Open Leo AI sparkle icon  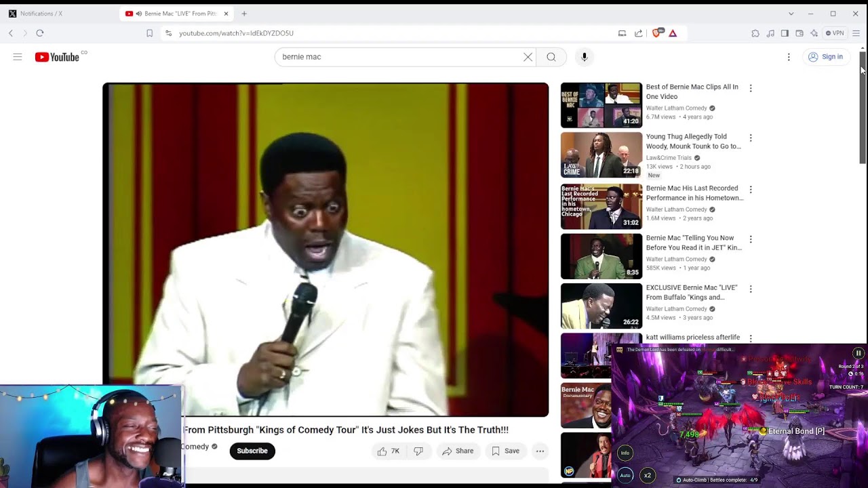pyautogui.click(x=814, y=33)
